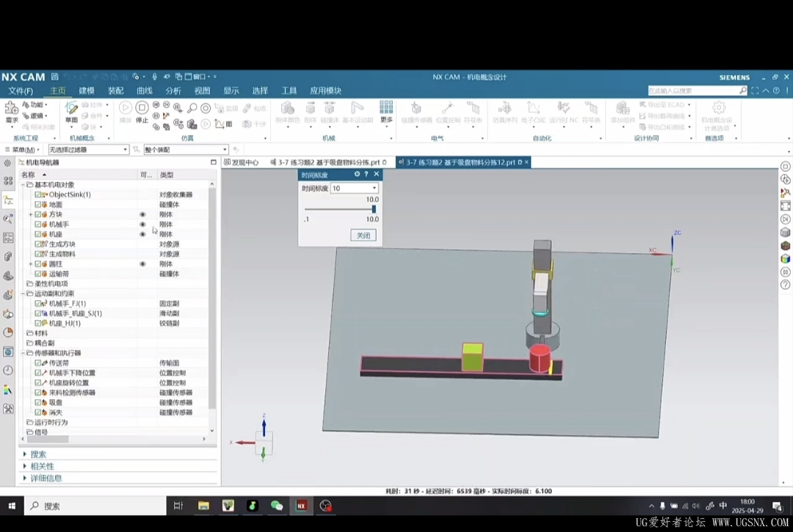Click the save icon in title bar

54,77
